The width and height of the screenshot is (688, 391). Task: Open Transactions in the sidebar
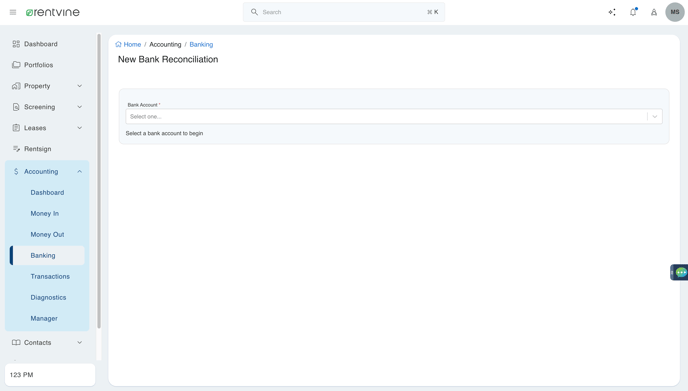(x=50, y=276)
